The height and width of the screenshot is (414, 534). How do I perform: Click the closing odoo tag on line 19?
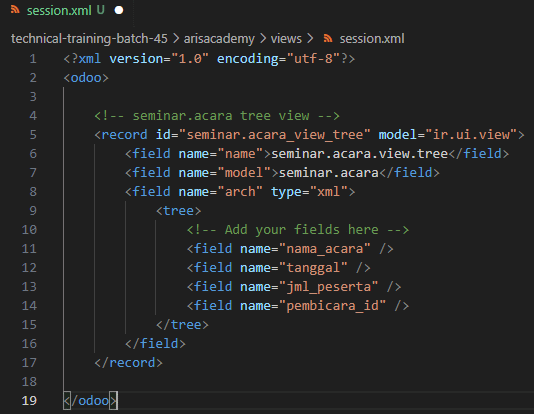point(90,401)
